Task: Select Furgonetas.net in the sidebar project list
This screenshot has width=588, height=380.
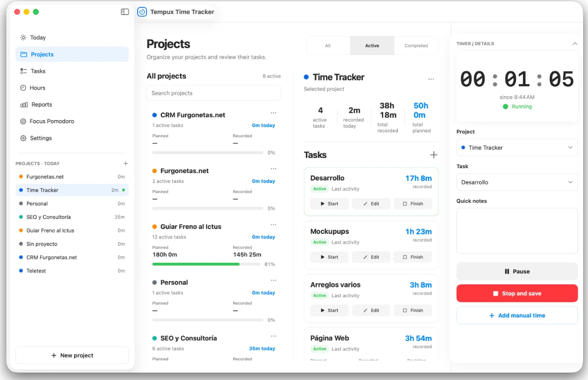Action: (x=72, y=177)
